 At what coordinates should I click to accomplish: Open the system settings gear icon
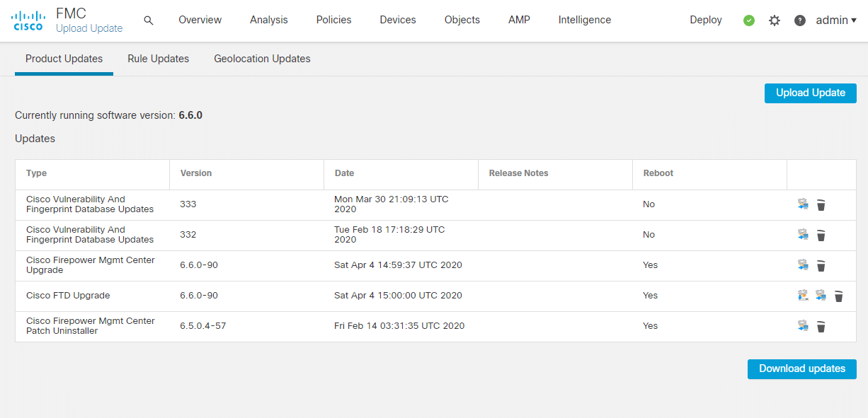(775, 21)
